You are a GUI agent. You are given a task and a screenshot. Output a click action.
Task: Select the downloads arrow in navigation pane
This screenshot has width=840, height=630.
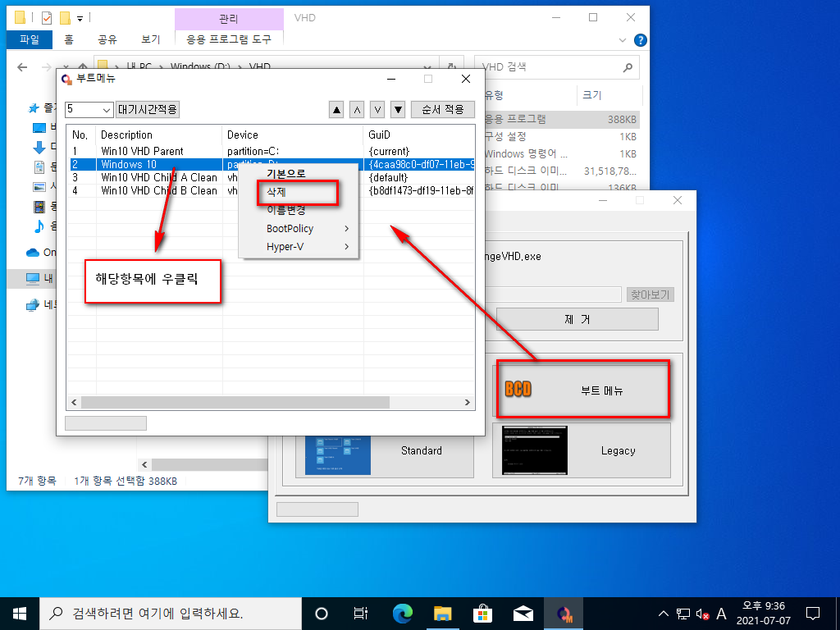(39, 147)
